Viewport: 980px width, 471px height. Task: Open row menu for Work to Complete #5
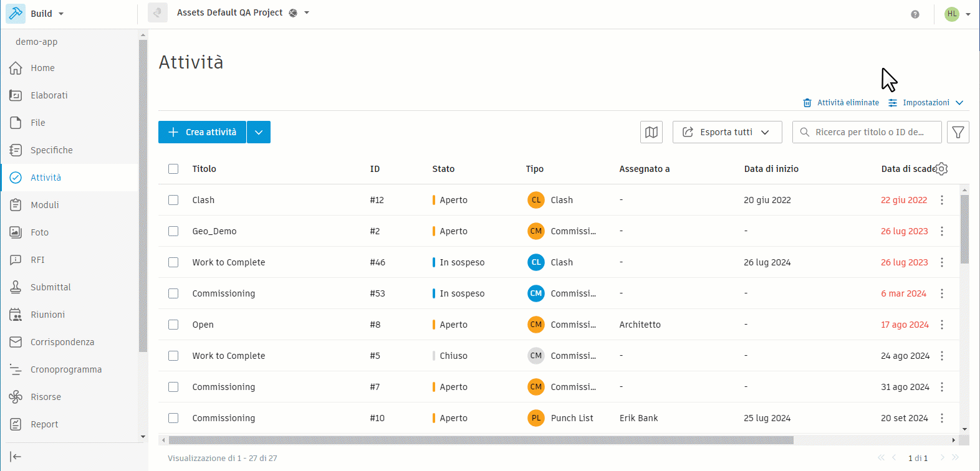(x=942, y=356)
